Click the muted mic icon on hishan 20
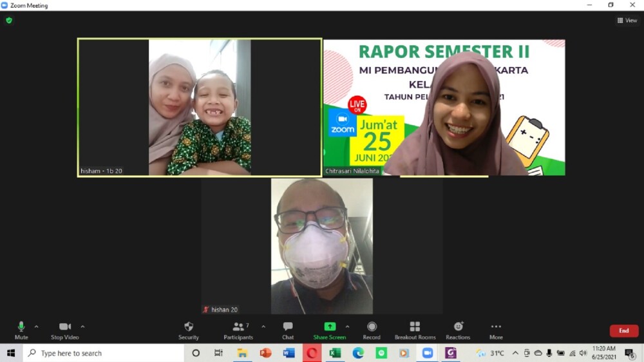Viewport: 644px width, 362px height. click(x=206, y=310)
